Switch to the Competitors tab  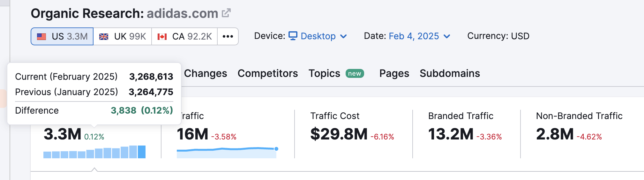(x=268, y=73)
